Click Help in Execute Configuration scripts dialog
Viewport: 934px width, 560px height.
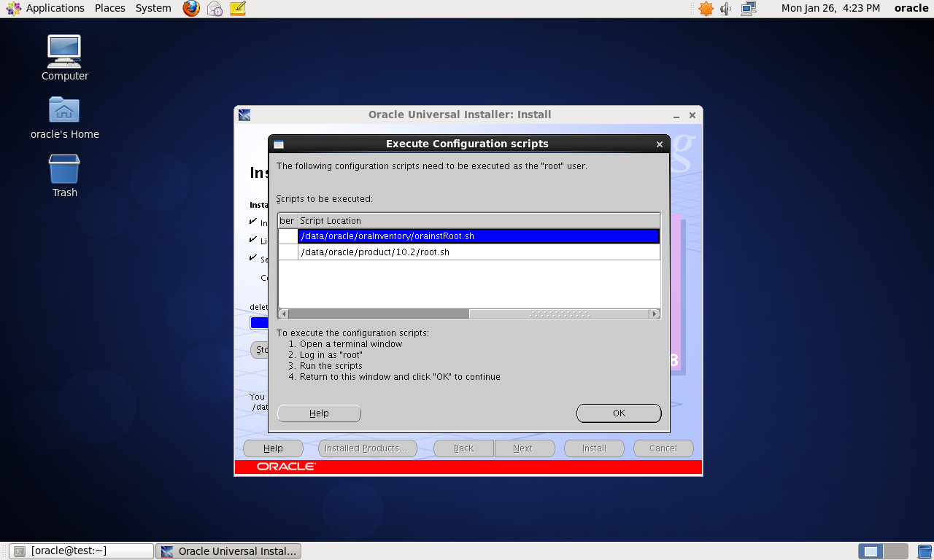(319, 413)
